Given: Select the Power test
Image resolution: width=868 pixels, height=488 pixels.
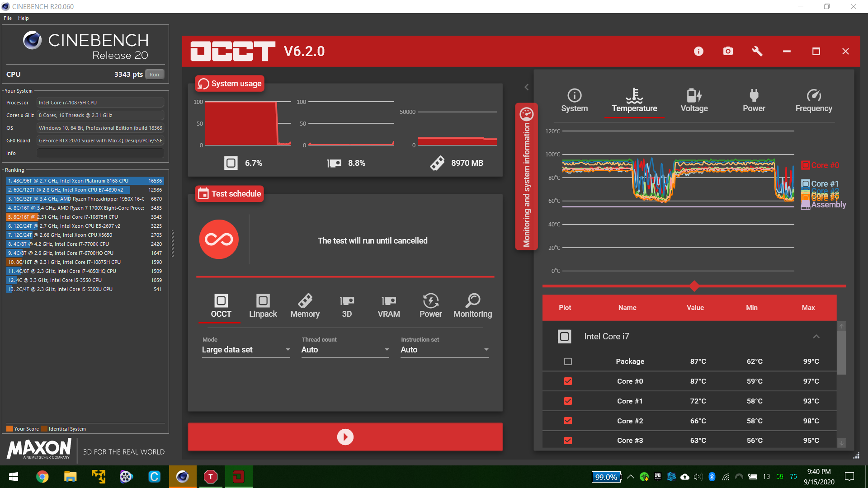Looking at the screenshot, I should click(430, 306).
